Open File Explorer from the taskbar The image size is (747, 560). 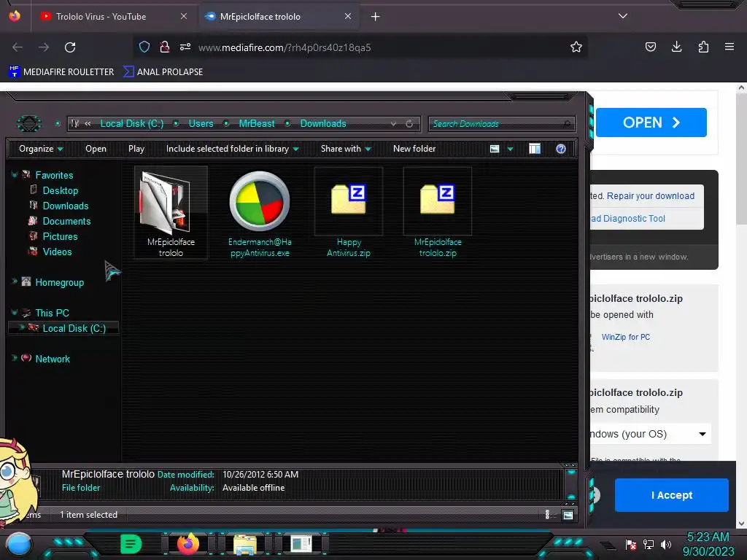point(245,544)
